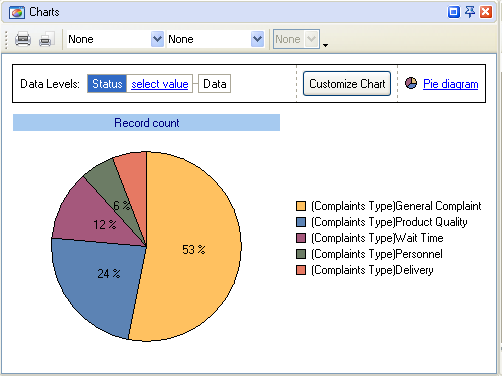Click the print preview icon

(47, 39)
